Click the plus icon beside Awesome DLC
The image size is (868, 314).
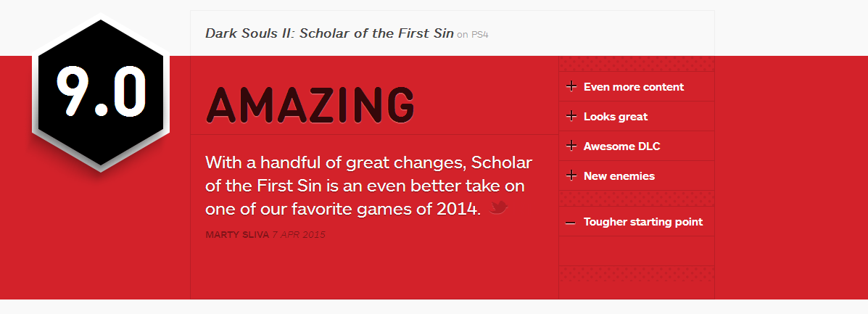[x=571, y=146]
